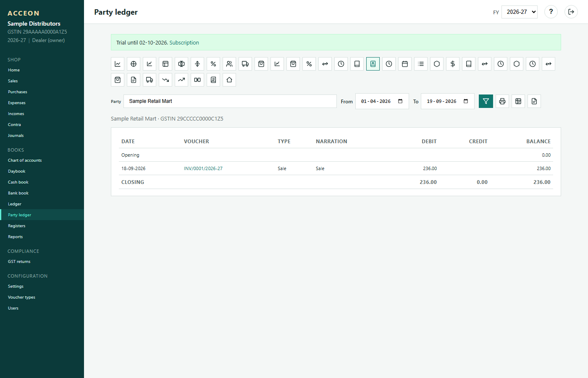This screenshot has height=378, width=588.
Task: Open the Subscription link in trial banner
Action: [184, 43]
